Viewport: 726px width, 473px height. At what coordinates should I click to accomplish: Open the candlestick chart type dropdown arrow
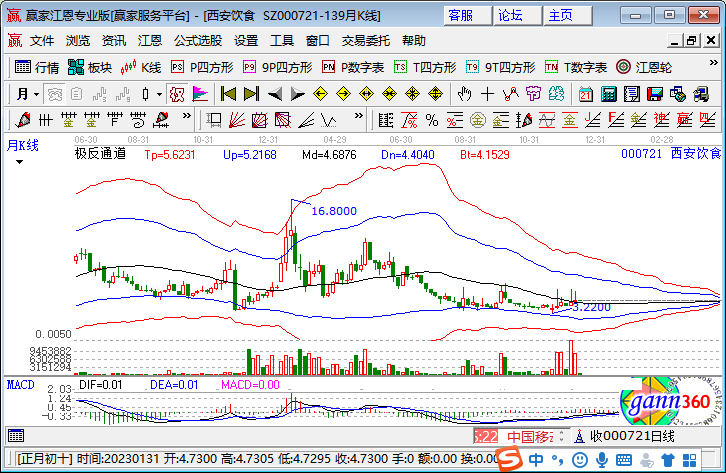(x=159, y=95)
